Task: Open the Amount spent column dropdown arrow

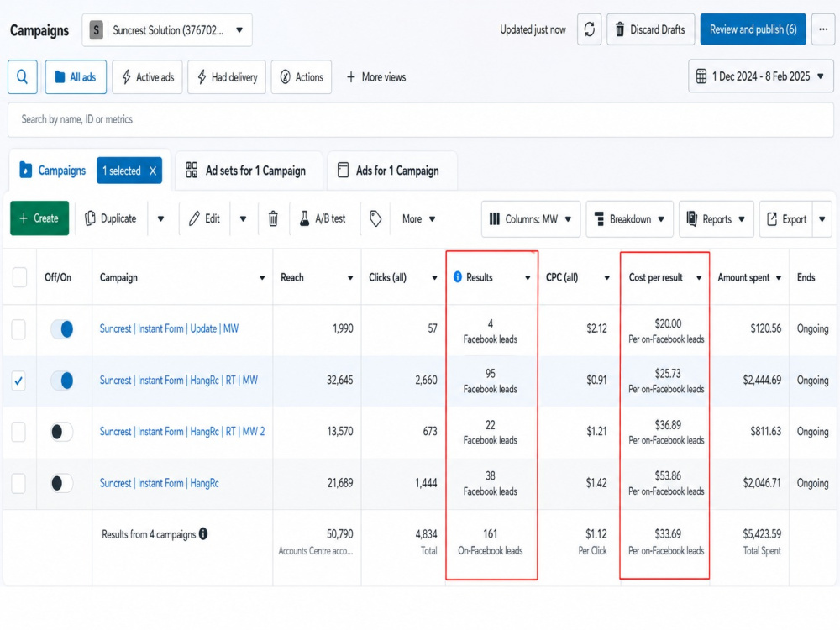Action: pyautogui.click(x=779, y=277)
